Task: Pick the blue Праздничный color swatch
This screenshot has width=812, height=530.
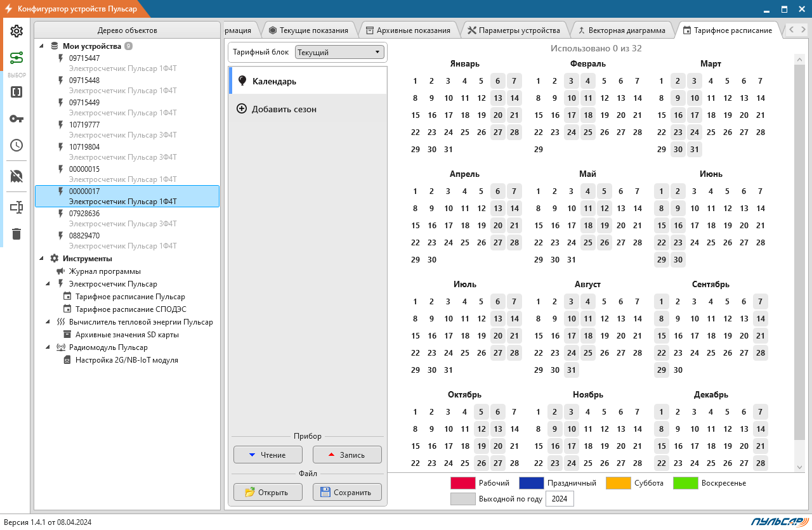Action: click(x=531, y=483)
